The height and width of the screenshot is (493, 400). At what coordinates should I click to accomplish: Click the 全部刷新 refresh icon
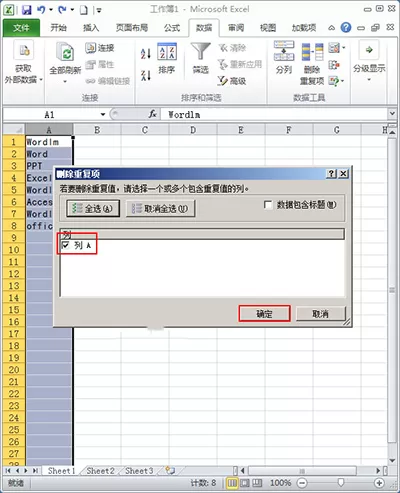65,52
